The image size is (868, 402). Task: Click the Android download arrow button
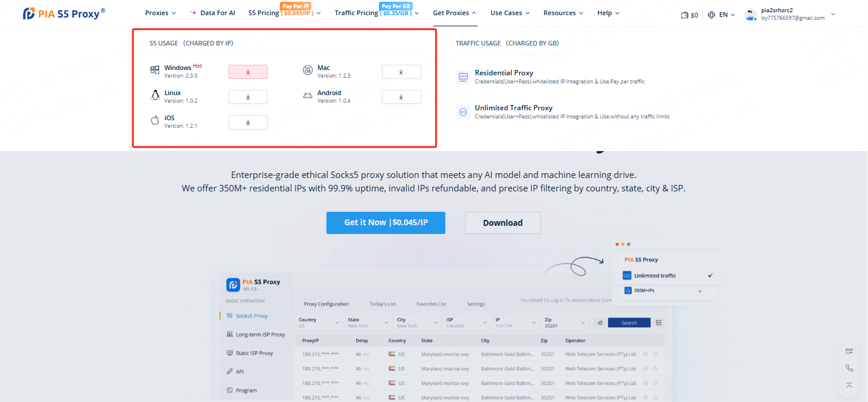tap(401, 97)
